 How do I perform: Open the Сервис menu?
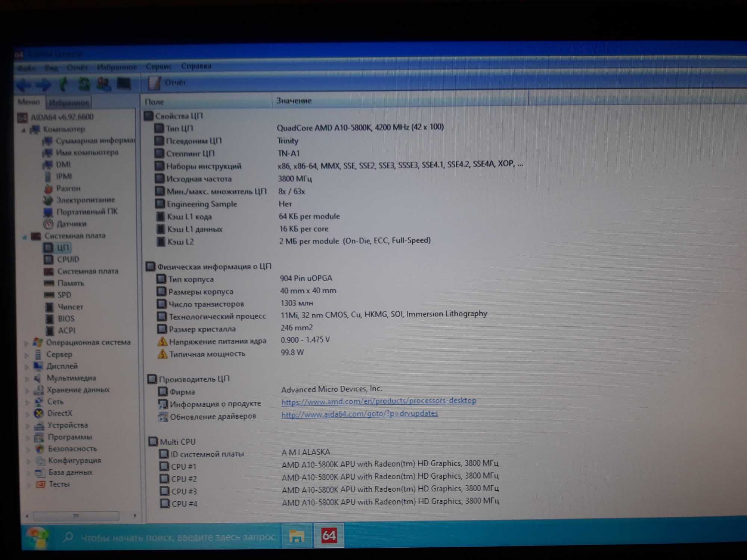(x=158, y=66)
